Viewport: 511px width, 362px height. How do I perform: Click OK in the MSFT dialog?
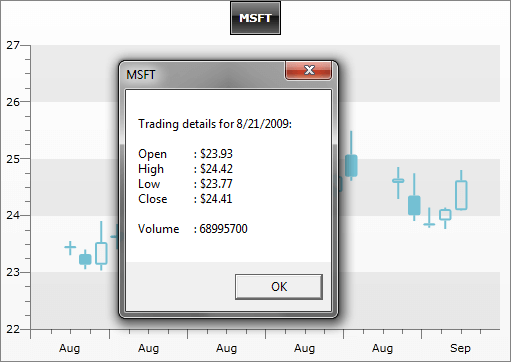(279, 287)
